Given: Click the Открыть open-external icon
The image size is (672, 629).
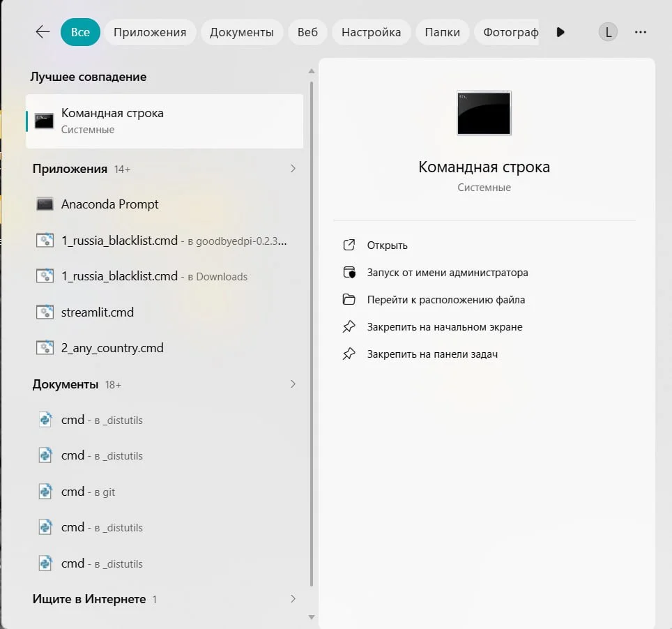Looking at the screenshot, I should click(x=349, y=245).
